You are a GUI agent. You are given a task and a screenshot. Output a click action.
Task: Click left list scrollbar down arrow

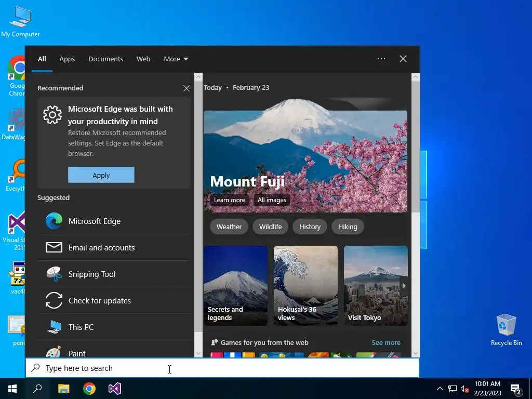click(198, 353)
